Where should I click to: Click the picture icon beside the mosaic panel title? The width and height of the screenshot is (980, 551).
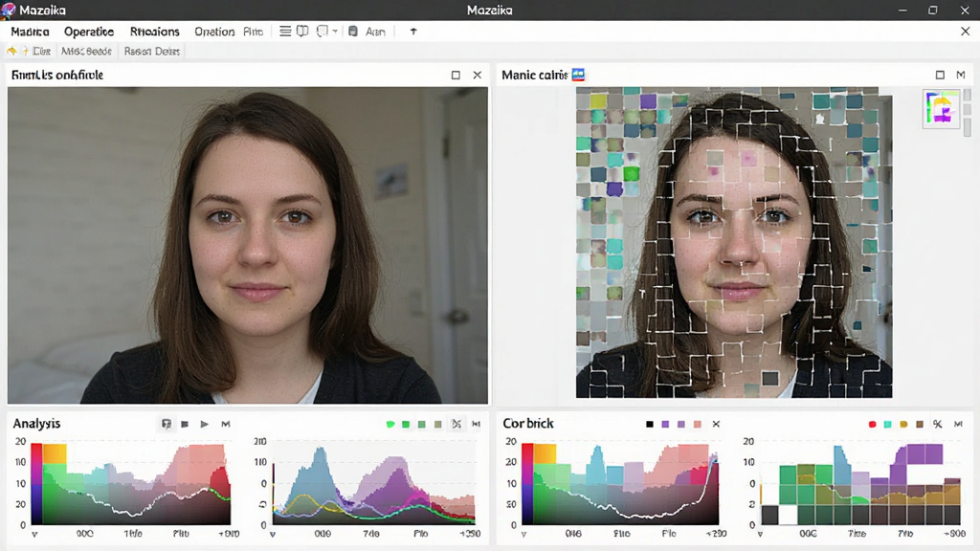578,75
